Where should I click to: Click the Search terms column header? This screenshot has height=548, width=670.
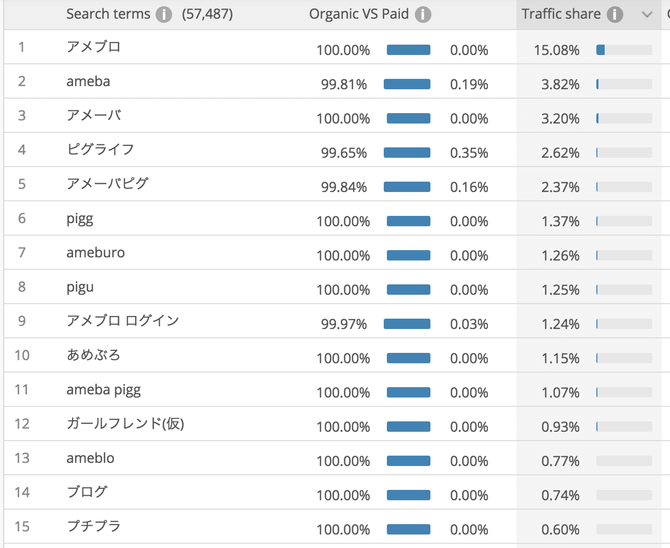point(108,15)
